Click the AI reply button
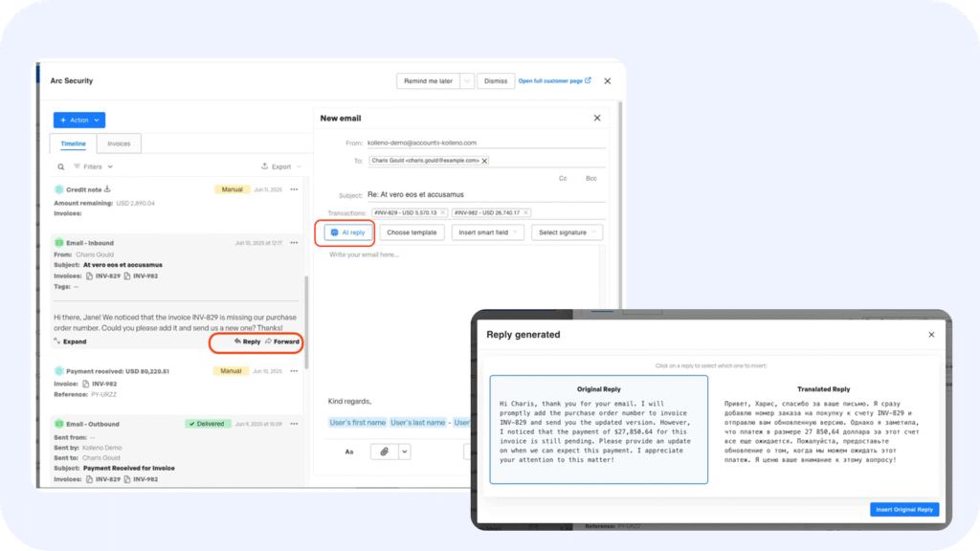Image resolution: width=980 pixels, height=551 pixels. tap(347, 232)
